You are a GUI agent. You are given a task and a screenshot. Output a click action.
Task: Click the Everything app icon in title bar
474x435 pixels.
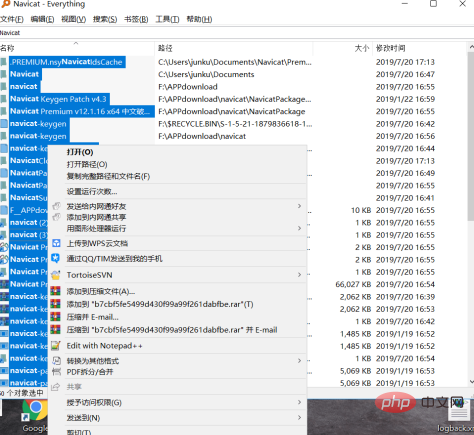(6, 4)
